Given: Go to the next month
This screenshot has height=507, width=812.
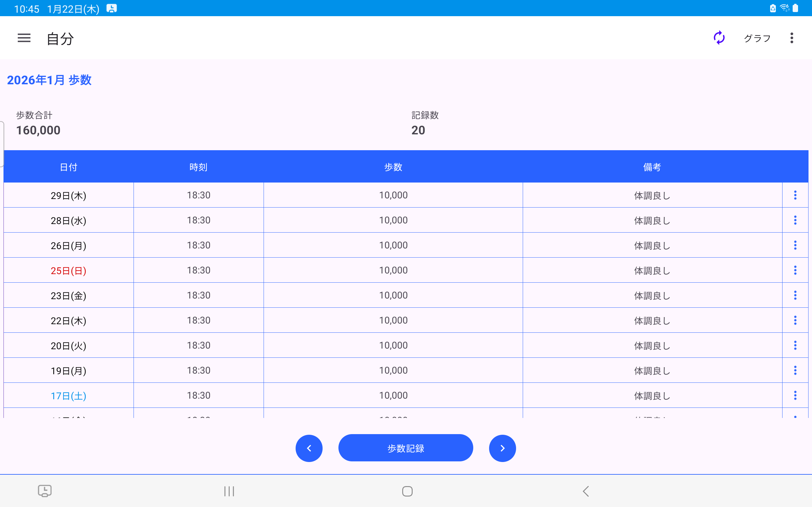Looking at the screenshot, I should point(502,448).
